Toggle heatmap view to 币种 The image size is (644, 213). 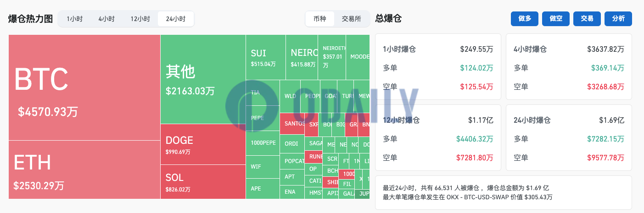click(x=320, y=19)
